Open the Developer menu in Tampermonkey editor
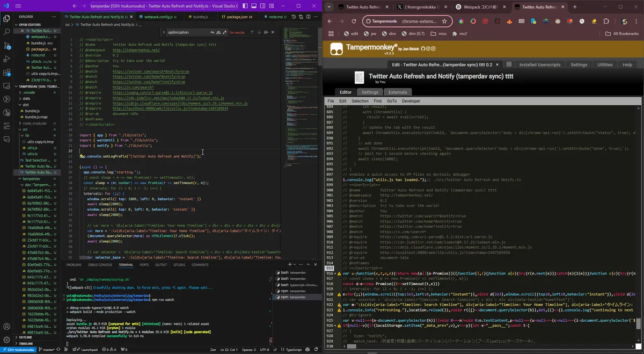Viewport: 644px width, 354px height. click(x=411, y=101)
